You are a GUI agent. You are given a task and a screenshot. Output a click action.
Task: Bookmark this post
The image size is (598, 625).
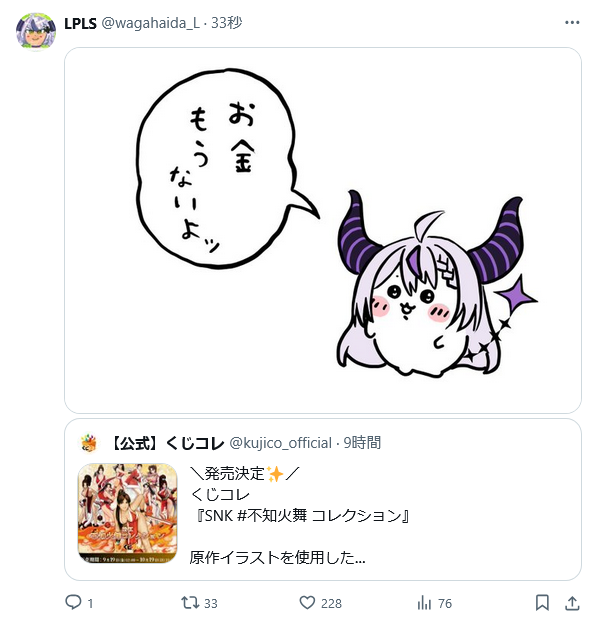tap(542, 602)
